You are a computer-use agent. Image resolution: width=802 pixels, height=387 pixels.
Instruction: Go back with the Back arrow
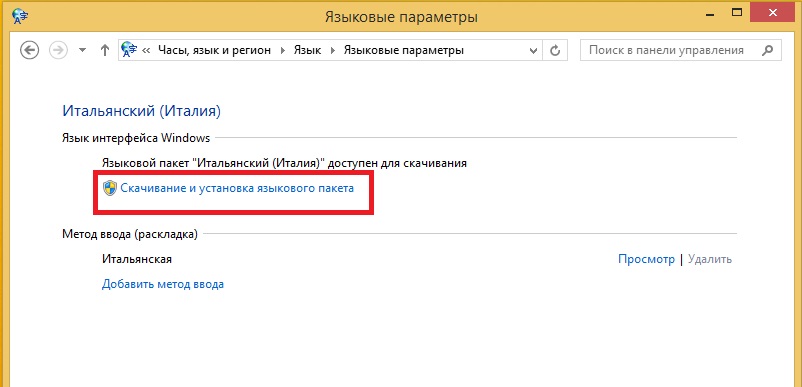click(x=29, y=50)
